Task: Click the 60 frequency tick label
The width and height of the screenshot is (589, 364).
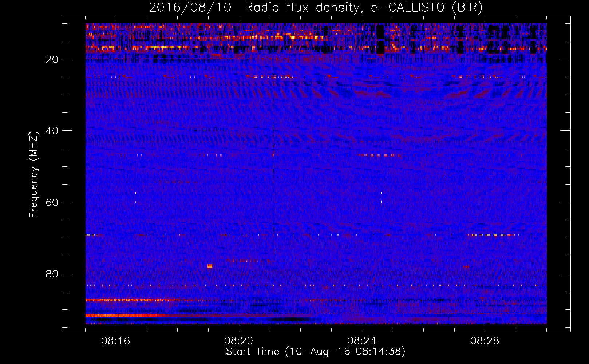Action: pyautogui.click(x=52, y=202)
